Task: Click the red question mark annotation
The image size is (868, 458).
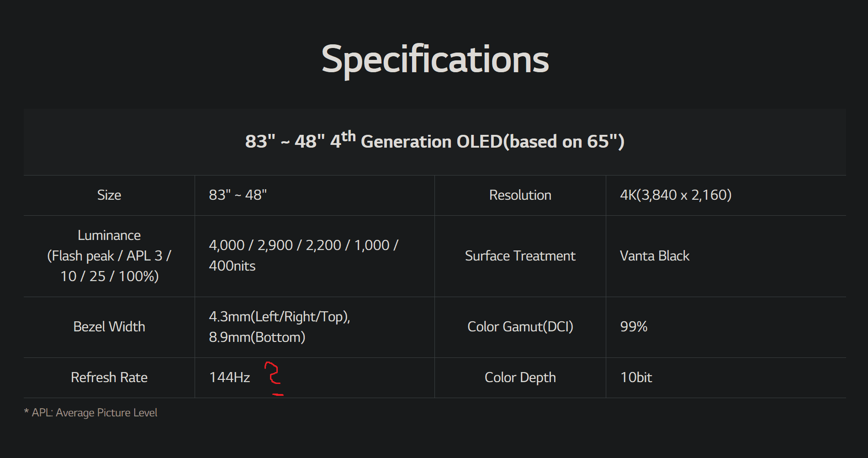Action: click(274, 378)
